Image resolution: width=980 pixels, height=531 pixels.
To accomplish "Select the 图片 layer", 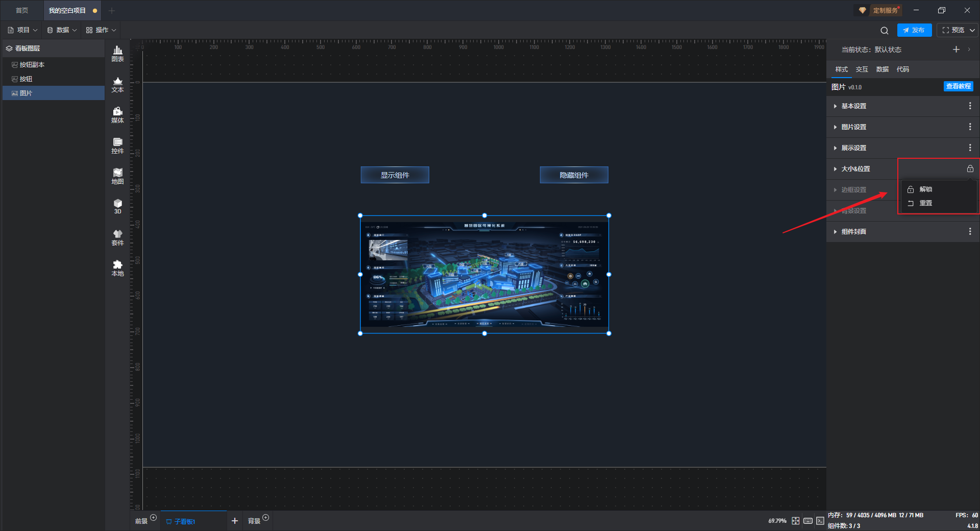I will pyautogui.click(x=54, y=93).
